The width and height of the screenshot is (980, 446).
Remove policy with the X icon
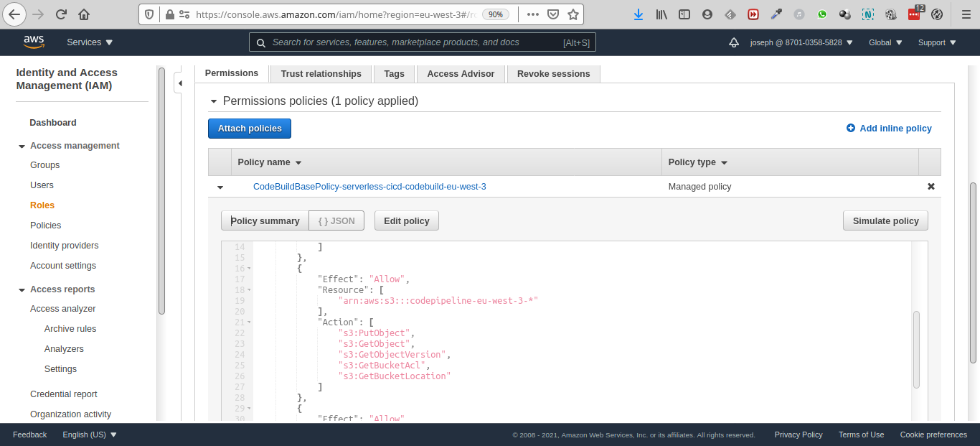(x=931, y=187)
